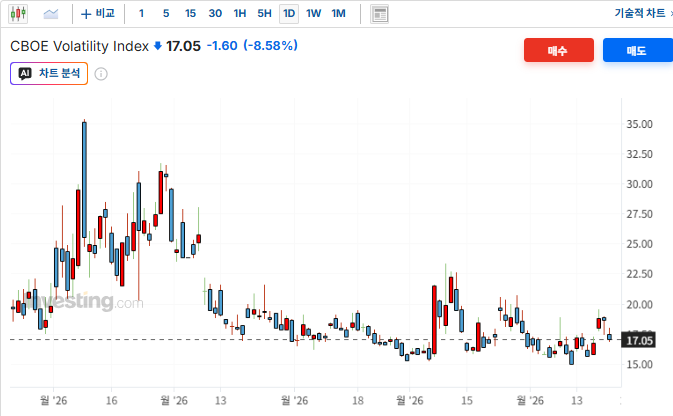Click the 30.00 price axis label
Image resolution: width=673 pixels, height=416 pixels.
[x=639, y=184]
